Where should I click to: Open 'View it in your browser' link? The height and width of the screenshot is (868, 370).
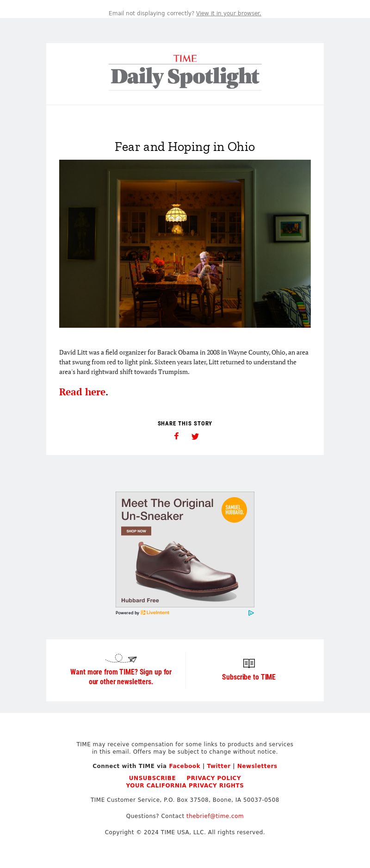pyautogui.click(x=228, y=13)
